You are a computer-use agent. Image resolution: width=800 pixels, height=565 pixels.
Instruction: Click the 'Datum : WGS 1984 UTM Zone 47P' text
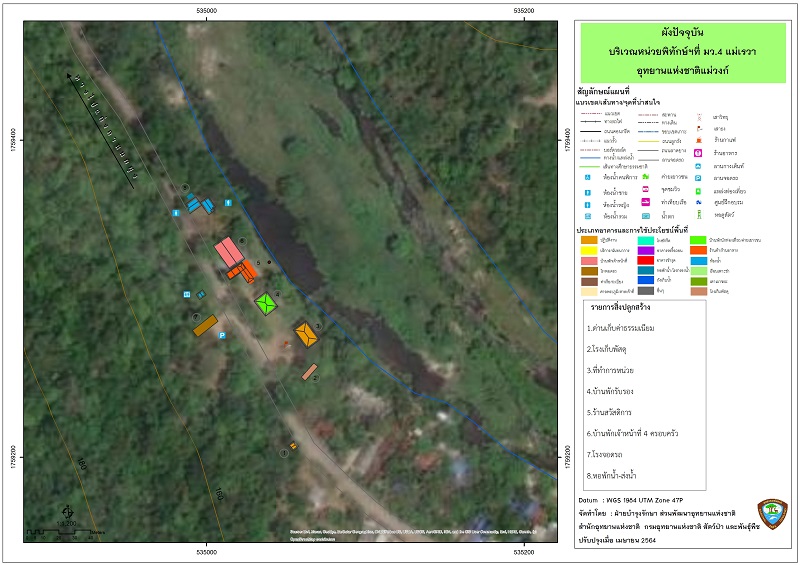631,500
